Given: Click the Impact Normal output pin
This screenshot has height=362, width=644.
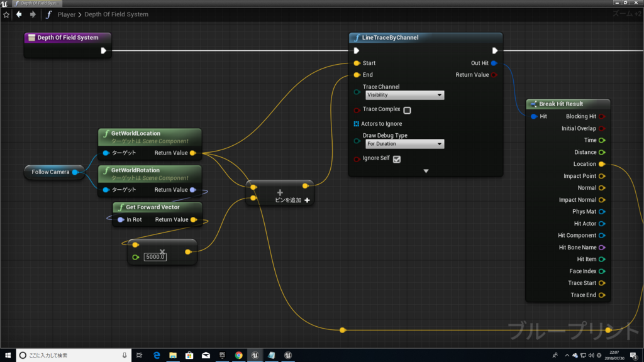Looking at the screenshot, I should point(602,200).
